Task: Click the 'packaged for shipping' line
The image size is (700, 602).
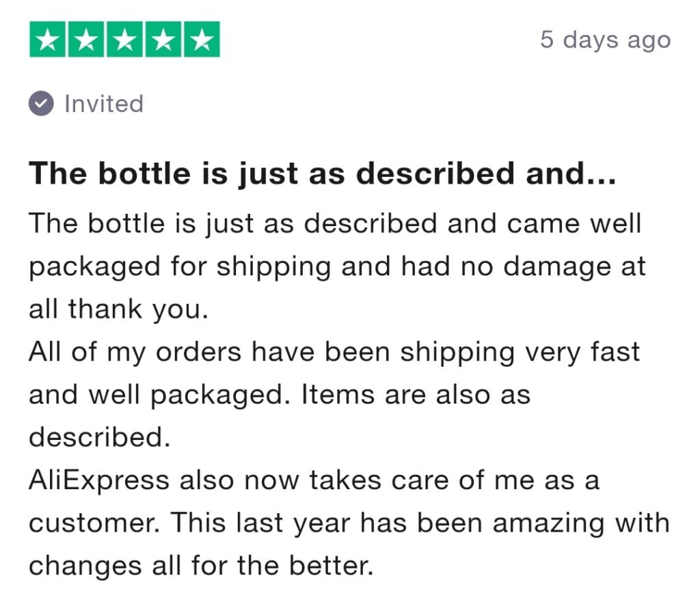Action: coord(337,267)
